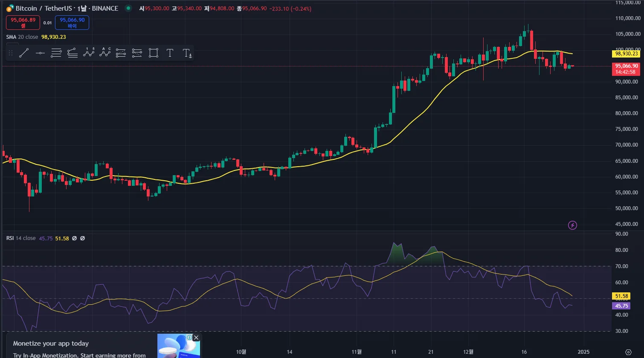
Task: Click the purple 45.75 RSI axis label
Action: tap(622, 306)
